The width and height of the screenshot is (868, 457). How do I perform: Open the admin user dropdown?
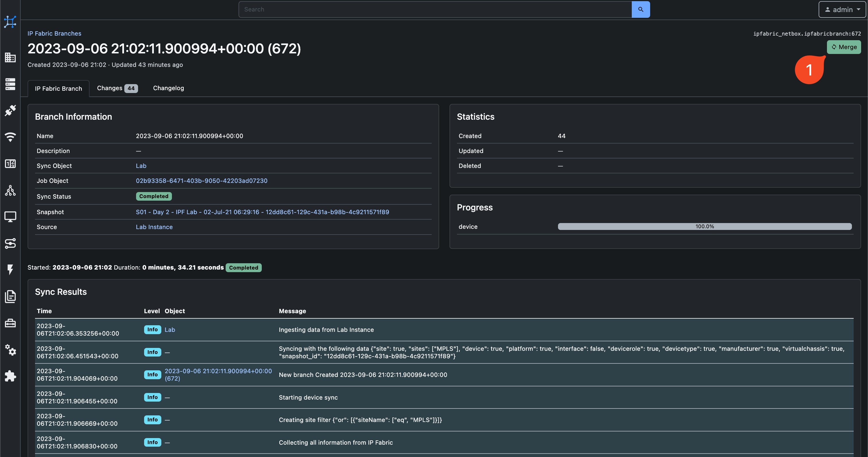coord(842,9)
